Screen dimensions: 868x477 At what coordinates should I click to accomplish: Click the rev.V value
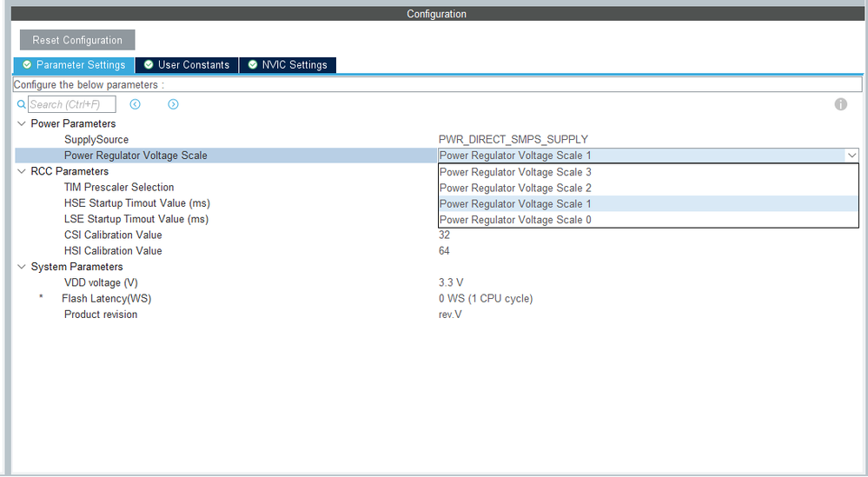450,315
